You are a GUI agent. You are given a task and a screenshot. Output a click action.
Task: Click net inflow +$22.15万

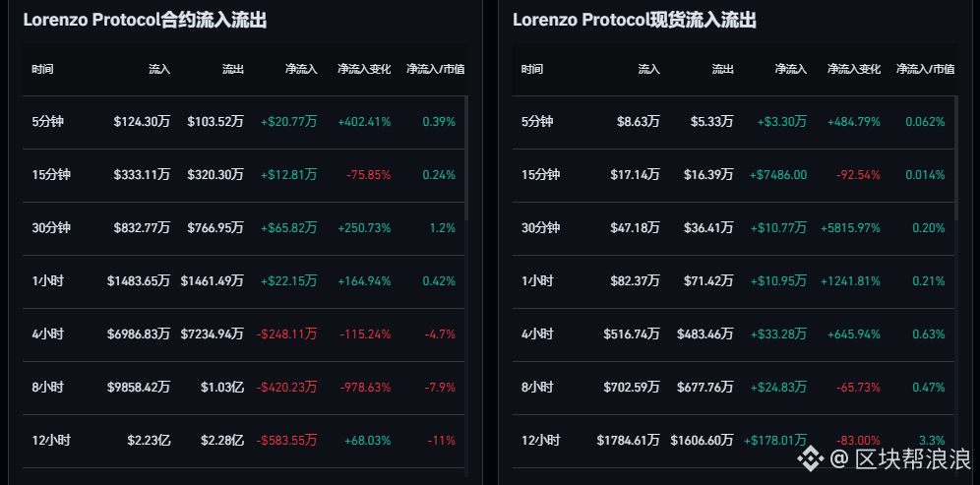[x=288, y=281]
